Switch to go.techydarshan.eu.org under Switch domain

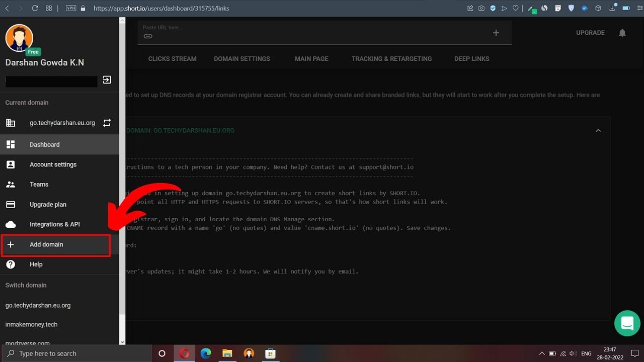click(x=38, y=305)
